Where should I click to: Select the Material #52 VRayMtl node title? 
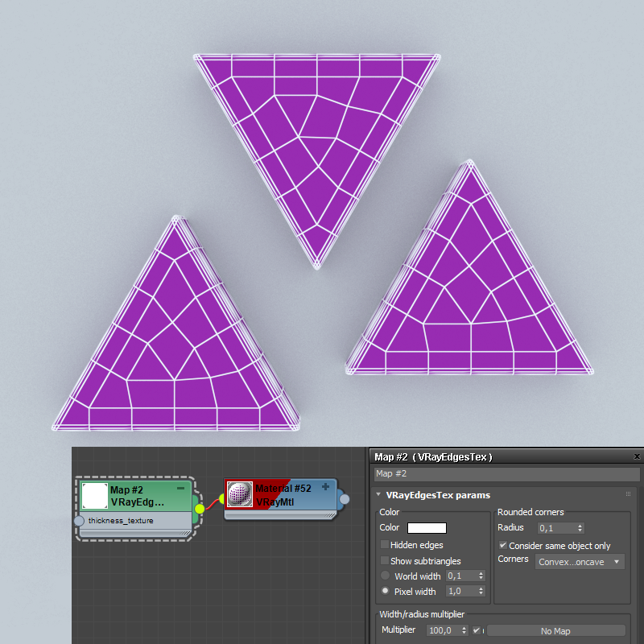tap(283, 495)
